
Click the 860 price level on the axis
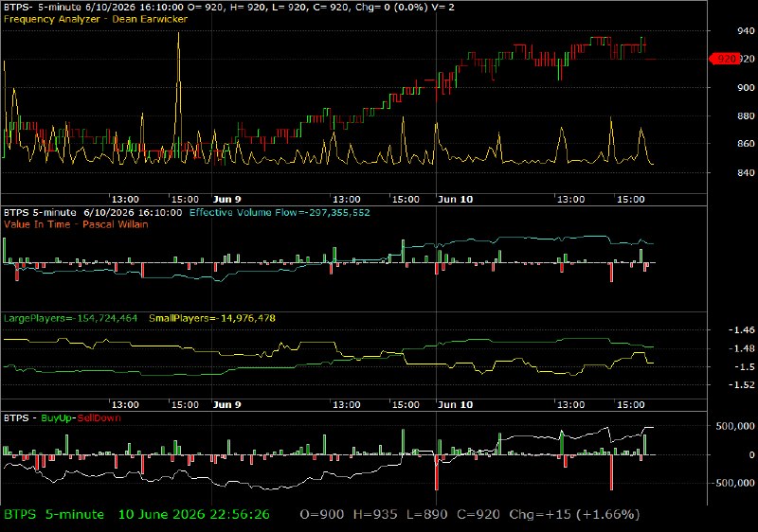[x=746, y=144]
